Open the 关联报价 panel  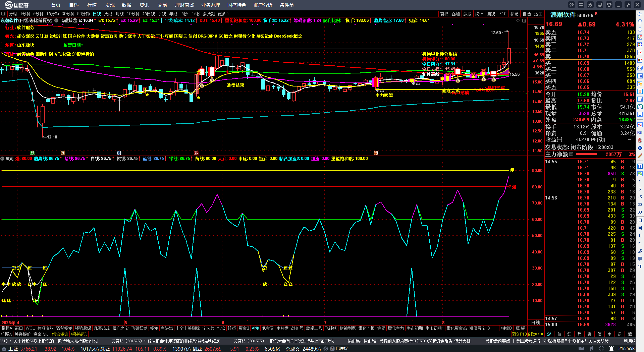pos(22,334)
